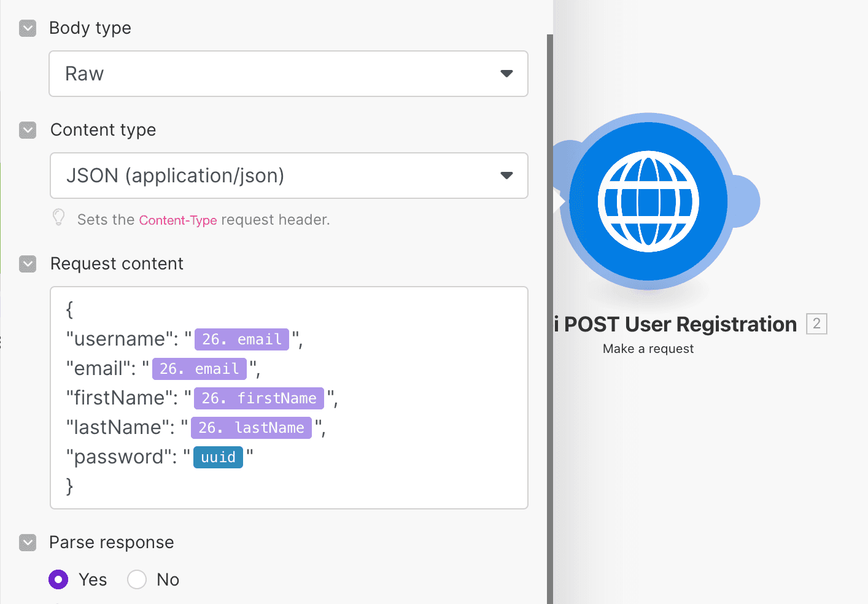The image size is (868, 604).
Task: Click the HTTP globe module icon
Action: (x=648, y=201)
